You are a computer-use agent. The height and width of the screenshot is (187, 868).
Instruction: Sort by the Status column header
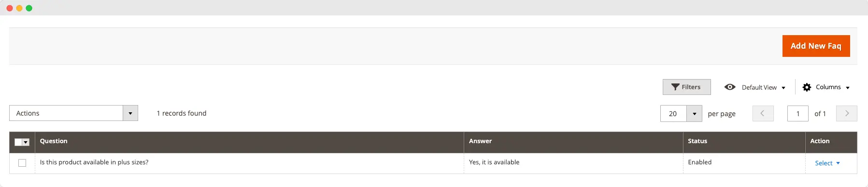pos(697,141)
